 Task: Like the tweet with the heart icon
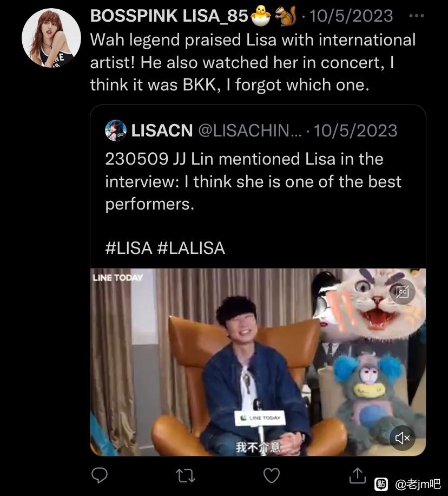(x=272, y=475)
